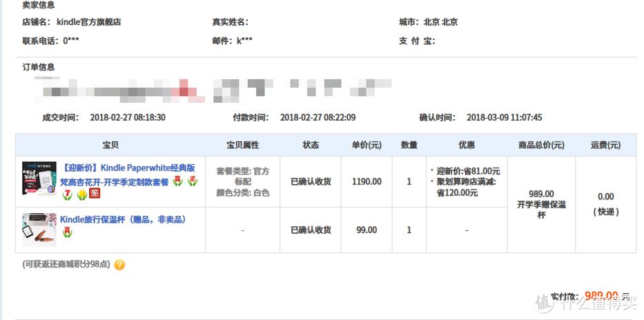Click the 成交时间 2018-02-27 08:18:30 value

(128, 118)
